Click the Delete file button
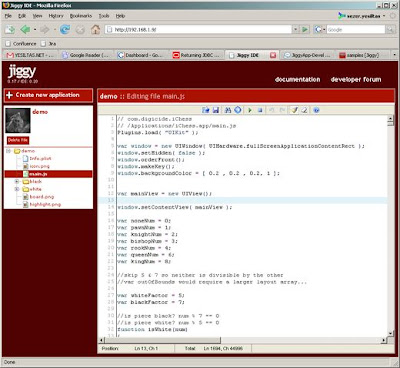The width and height of the screenshot is (400, 368). [18, 140]
